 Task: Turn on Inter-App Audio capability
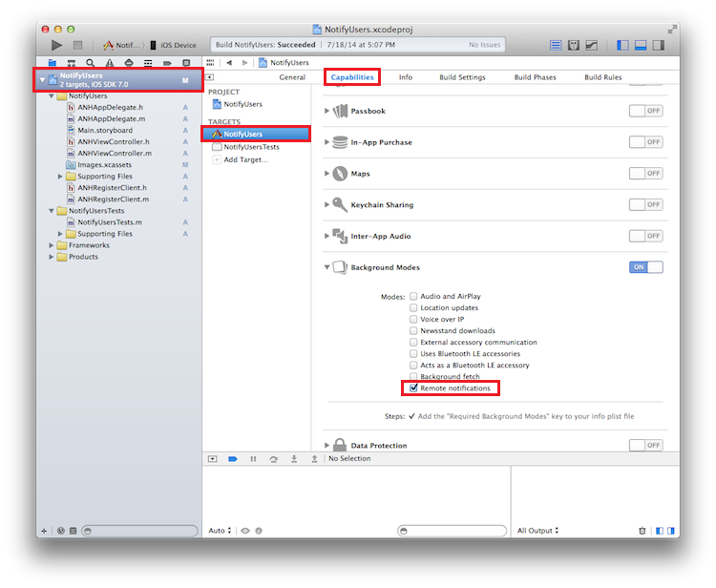point(645,236)
